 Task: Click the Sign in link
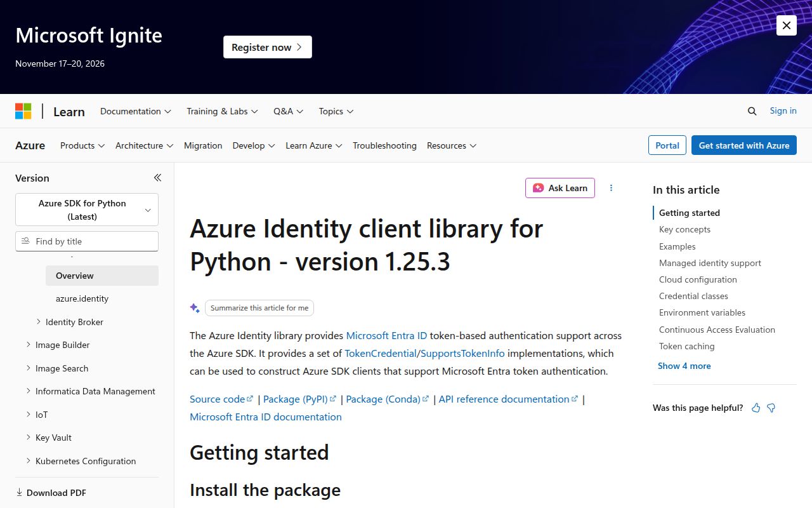[783, 110]
